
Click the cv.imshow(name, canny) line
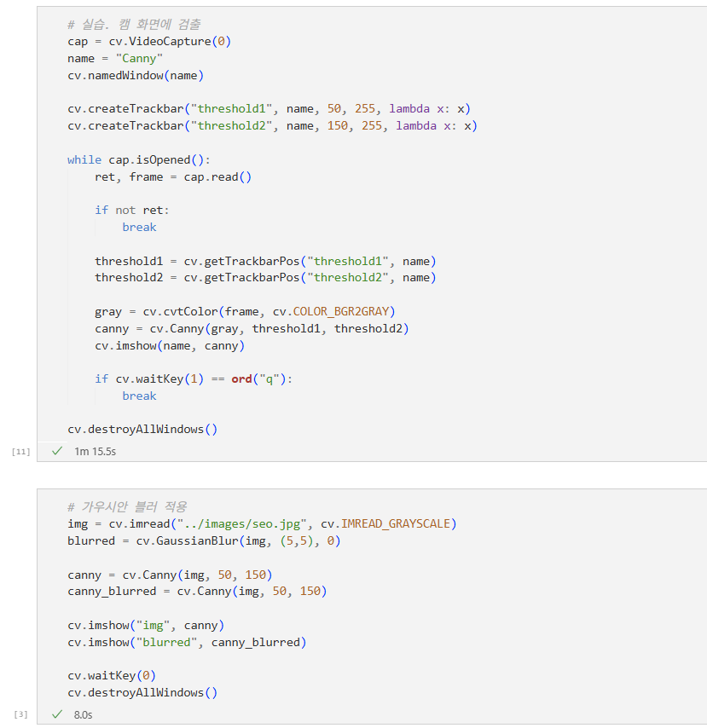click(x=170, y=346)
